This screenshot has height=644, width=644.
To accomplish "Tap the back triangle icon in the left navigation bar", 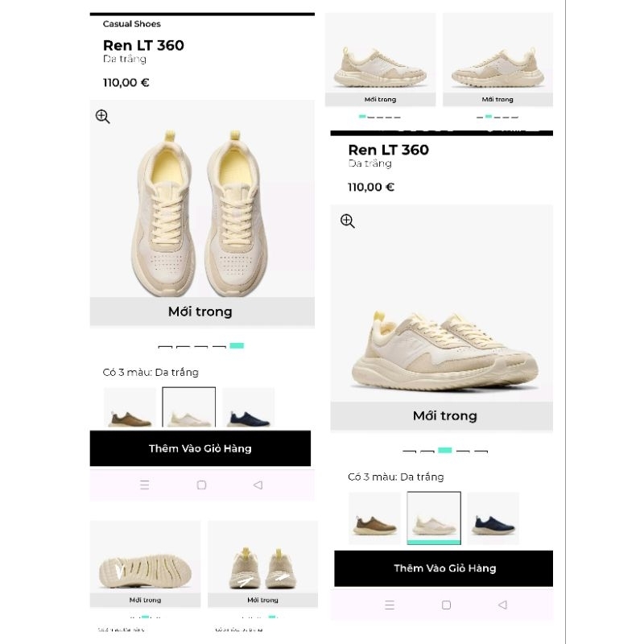I will (258, 485).
